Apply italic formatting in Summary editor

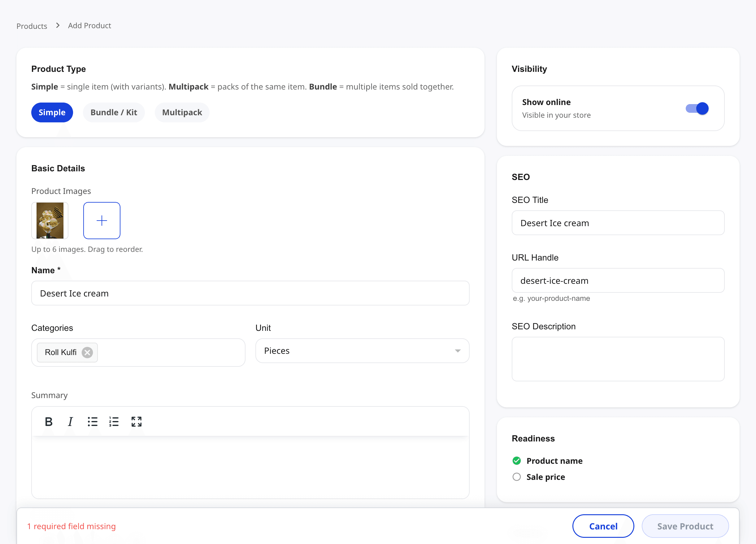pyautogui.click(x=70, y=422)
